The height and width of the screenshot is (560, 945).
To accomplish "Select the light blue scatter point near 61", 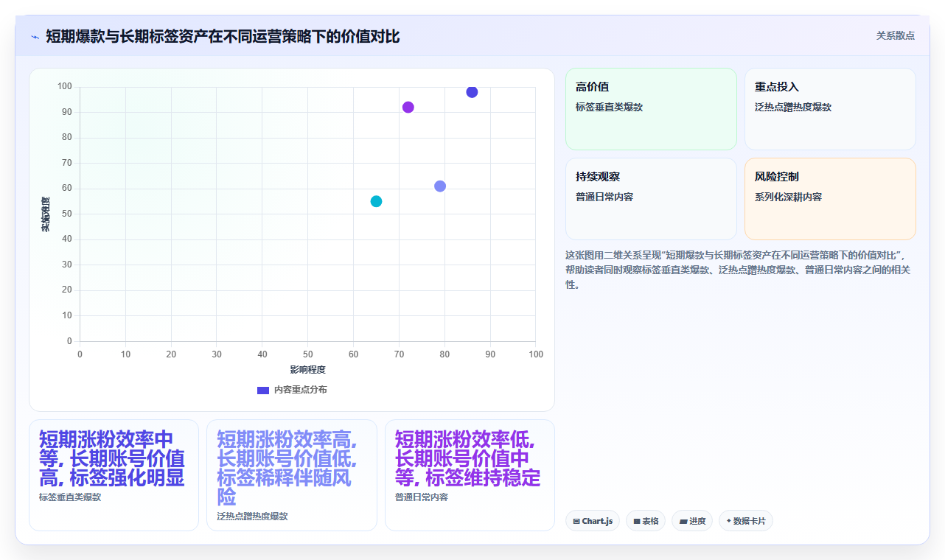I will pos(440,186).
